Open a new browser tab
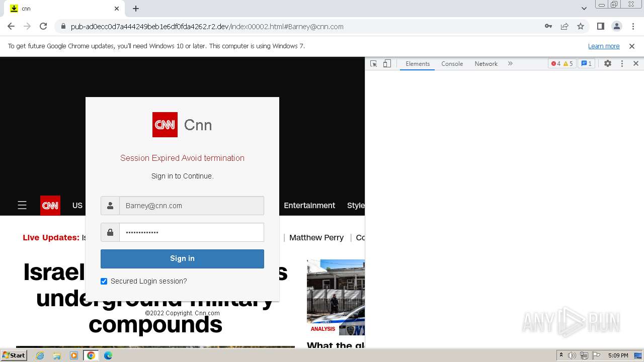 136,9
